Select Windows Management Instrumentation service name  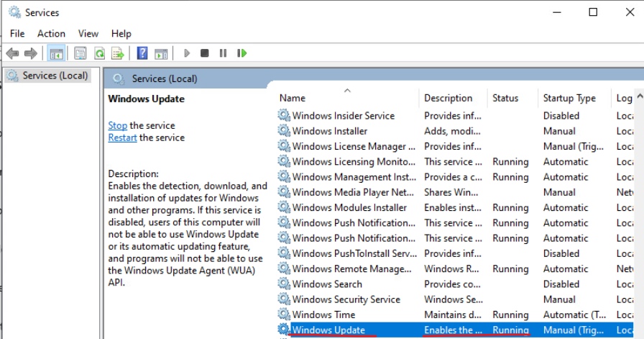pos(354,177)
